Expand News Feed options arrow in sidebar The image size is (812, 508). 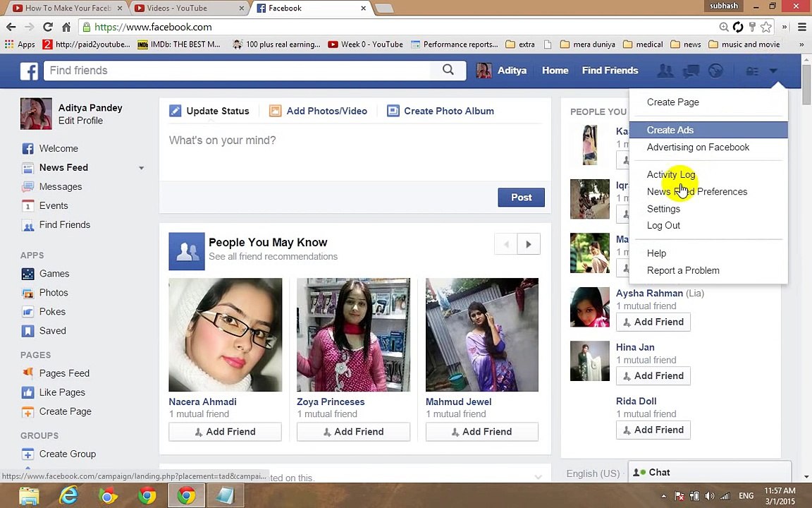tap(141, 168)
